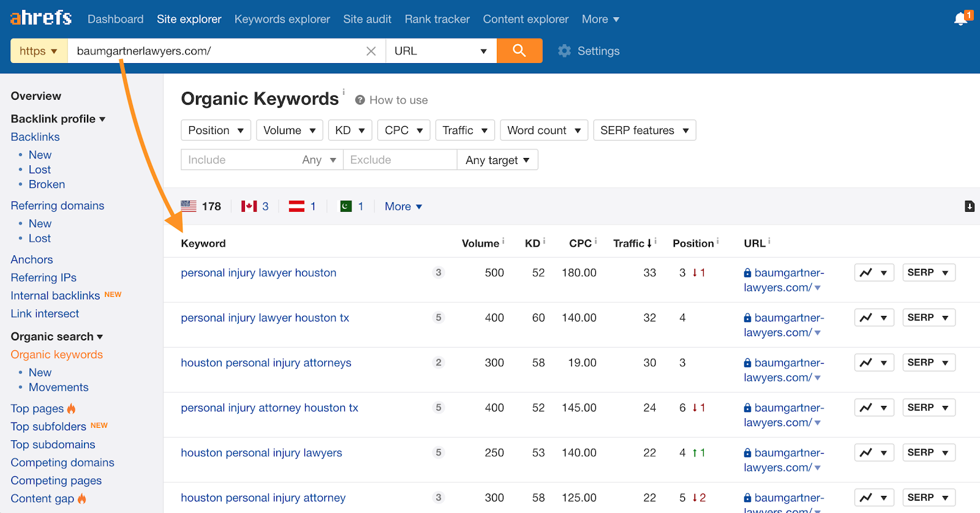The height and width of the screenshot is (513, 980).
Task: Select the United States flag filter
Action: pyautogui.click(x=189, y=206)
